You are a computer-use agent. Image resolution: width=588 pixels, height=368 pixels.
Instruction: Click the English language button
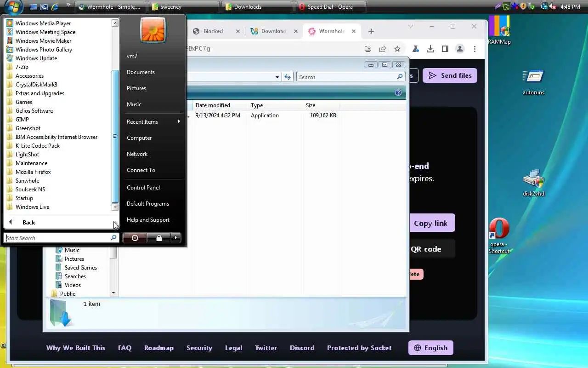[430, 348]
